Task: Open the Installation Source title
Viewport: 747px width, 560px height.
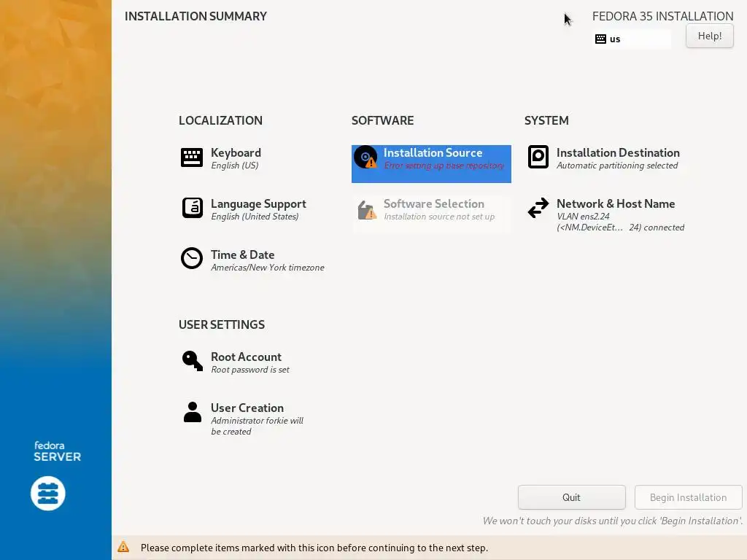Action: [433, 152]
